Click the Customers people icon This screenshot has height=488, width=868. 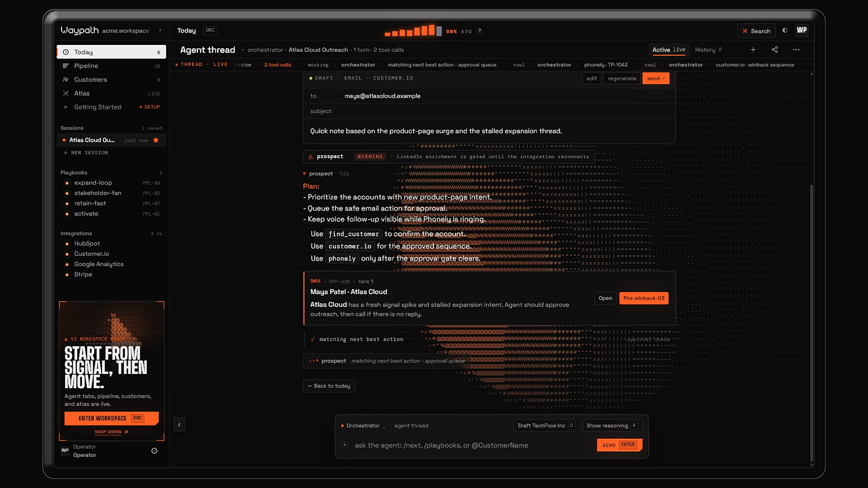click(x=66, y=80)
